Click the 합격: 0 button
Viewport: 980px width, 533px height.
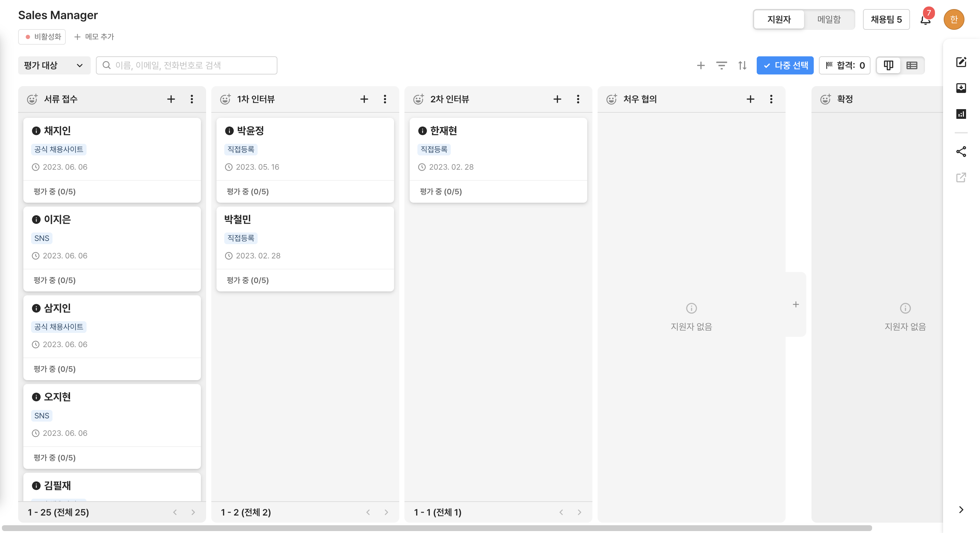845,65
